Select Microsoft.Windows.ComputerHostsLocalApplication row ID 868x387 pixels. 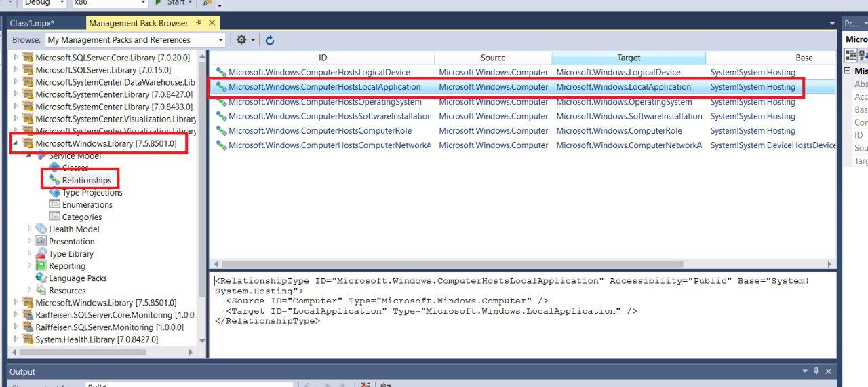tap(325, 87)
